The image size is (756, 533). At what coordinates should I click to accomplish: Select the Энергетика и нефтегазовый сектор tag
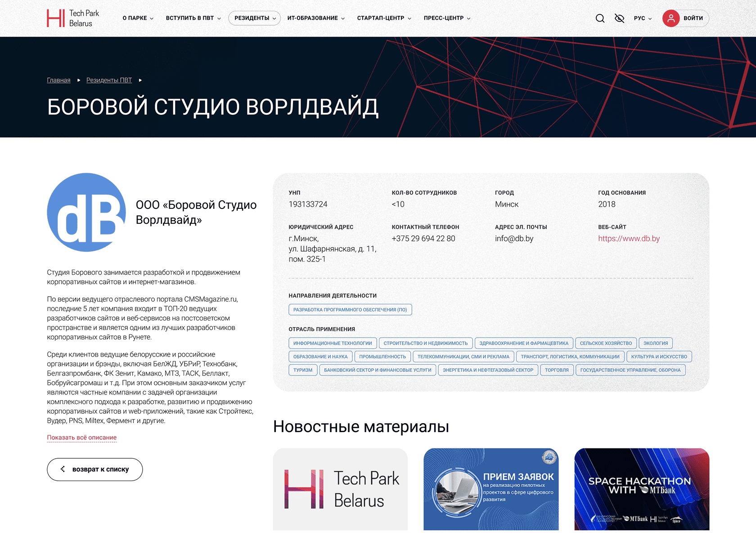click(x=488, y=370)
